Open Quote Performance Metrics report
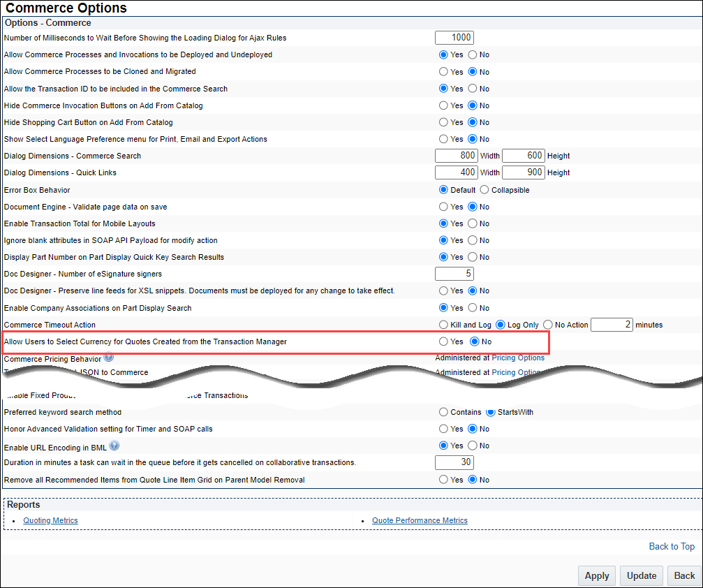703x588 pixels. click(x=420, y=520)
